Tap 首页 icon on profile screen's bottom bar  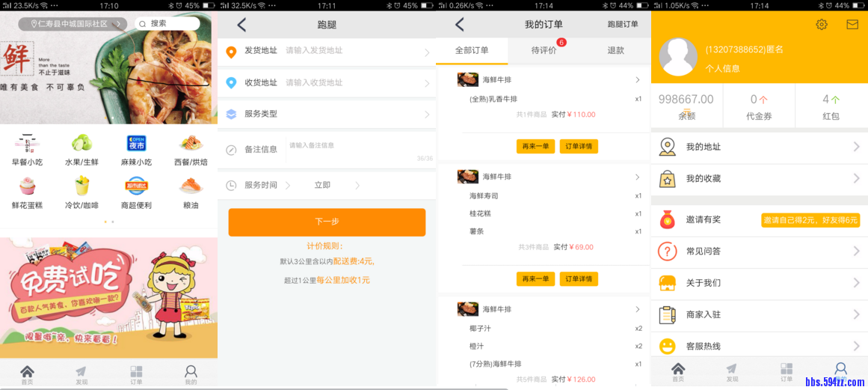click(x=677, y=369)
